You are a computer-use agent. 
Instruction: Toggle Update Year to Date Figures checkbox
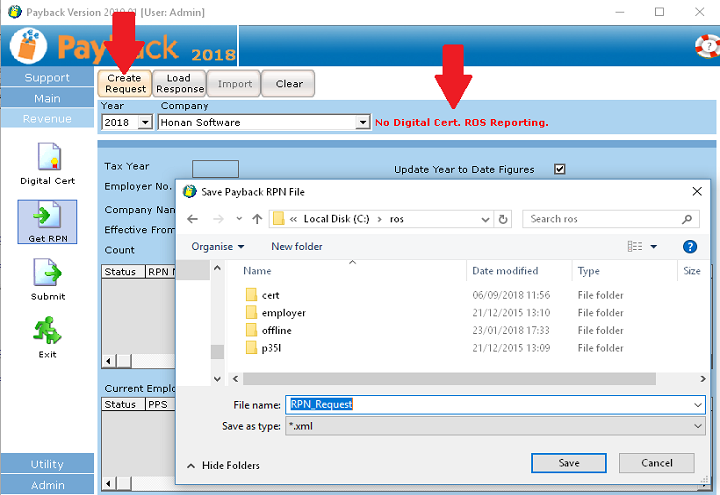click(x=560, y=169)
